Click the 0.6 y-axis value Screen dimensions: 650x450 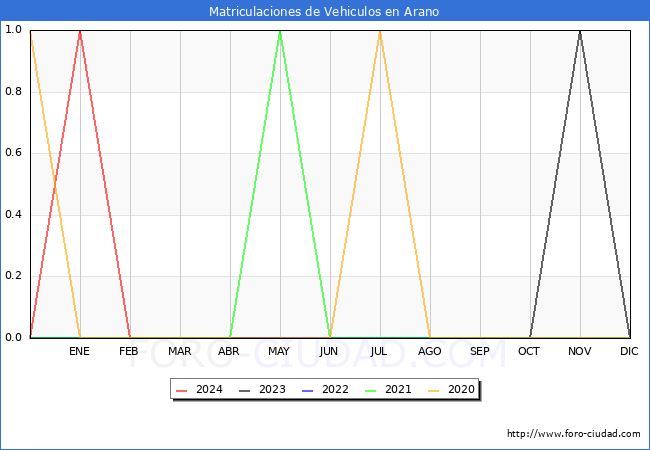(13, 153)
